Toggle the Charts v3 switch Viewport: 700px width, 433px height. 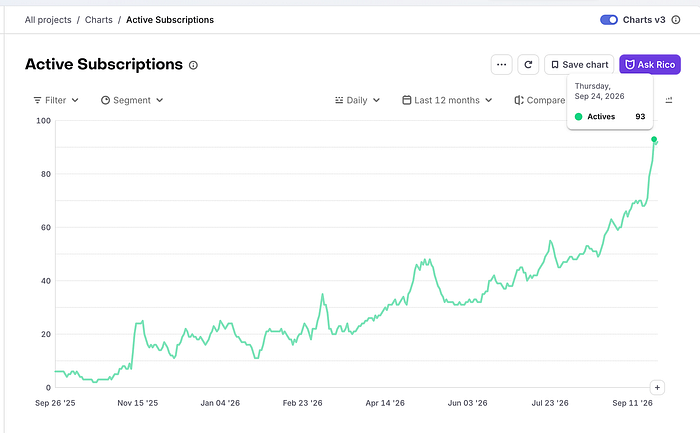[x=608, y=20]
